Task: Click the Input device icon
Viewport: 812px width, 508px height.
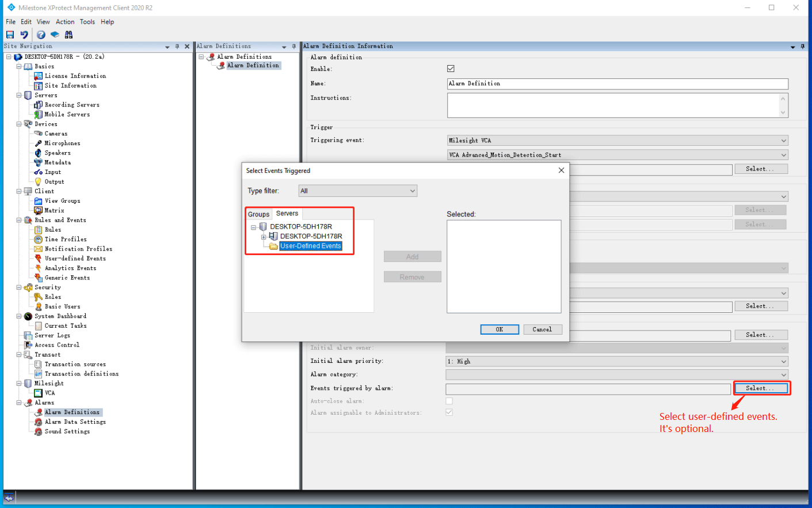Action: point(39,172)
